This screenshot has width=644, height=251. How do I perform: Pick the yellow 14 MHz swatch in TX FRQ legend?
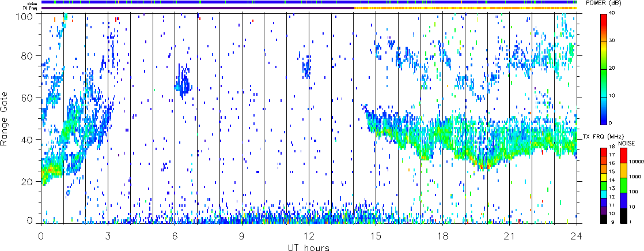pyautogui.click(x=603, y=177)
